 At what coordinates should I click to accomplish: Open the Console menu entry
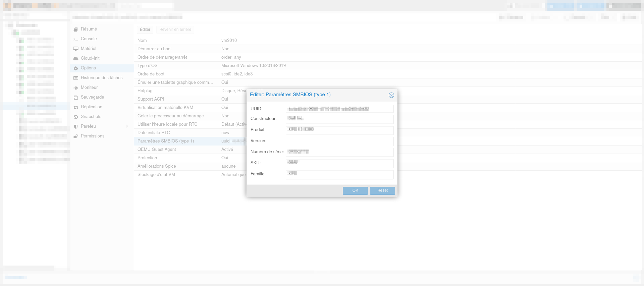coord(102,39)
